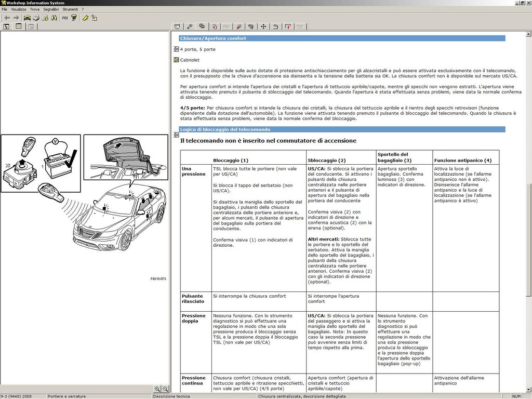
Task: Open search with the binoculars icon
Action: pyautogui.click(x=54, y=18)
